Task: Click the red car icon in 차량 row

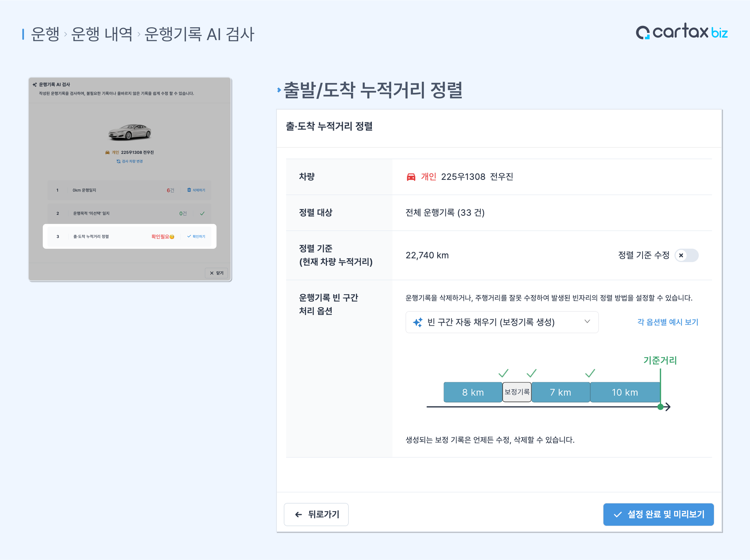Action: coord(411,177)
